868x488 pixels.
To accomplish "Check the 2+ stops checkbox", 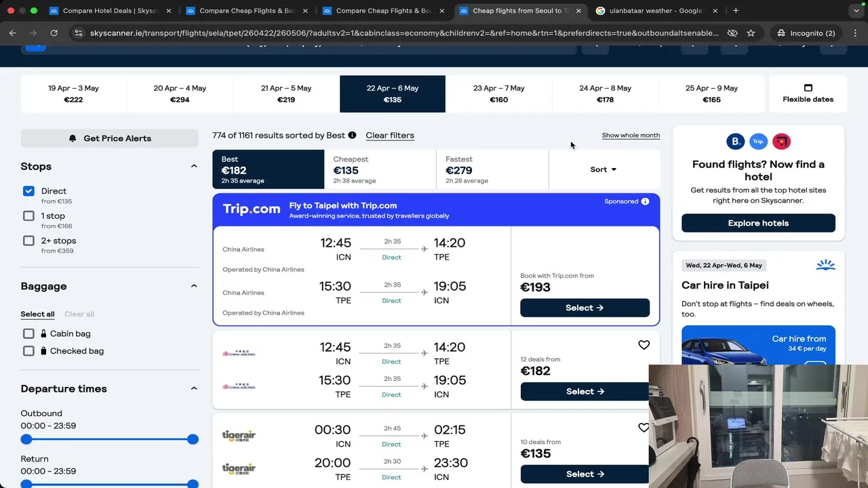I will 28,241.
